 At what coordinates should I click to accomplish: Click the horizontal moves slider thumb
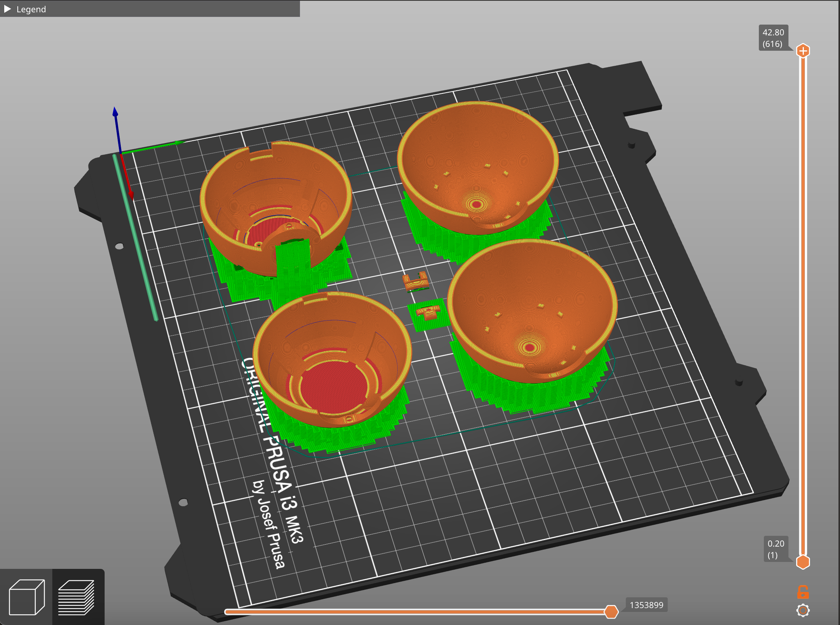click(x=611, y=612)
